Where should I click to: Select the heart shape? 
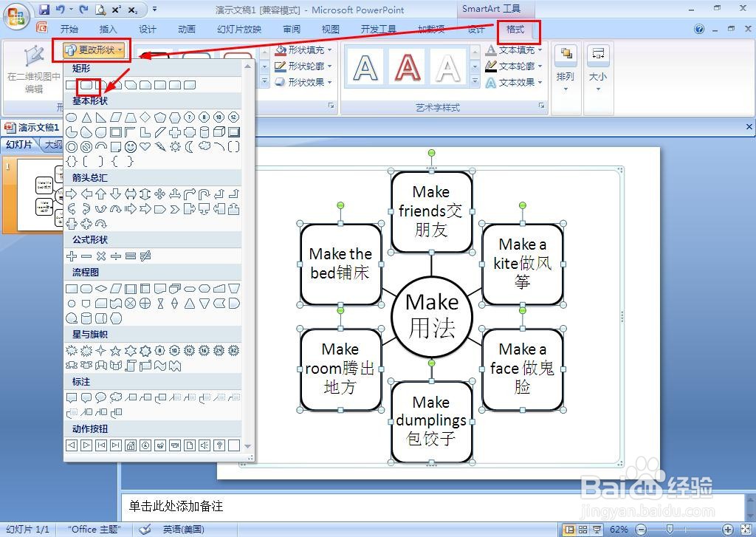pyautogui.click(x=145, y=147)
